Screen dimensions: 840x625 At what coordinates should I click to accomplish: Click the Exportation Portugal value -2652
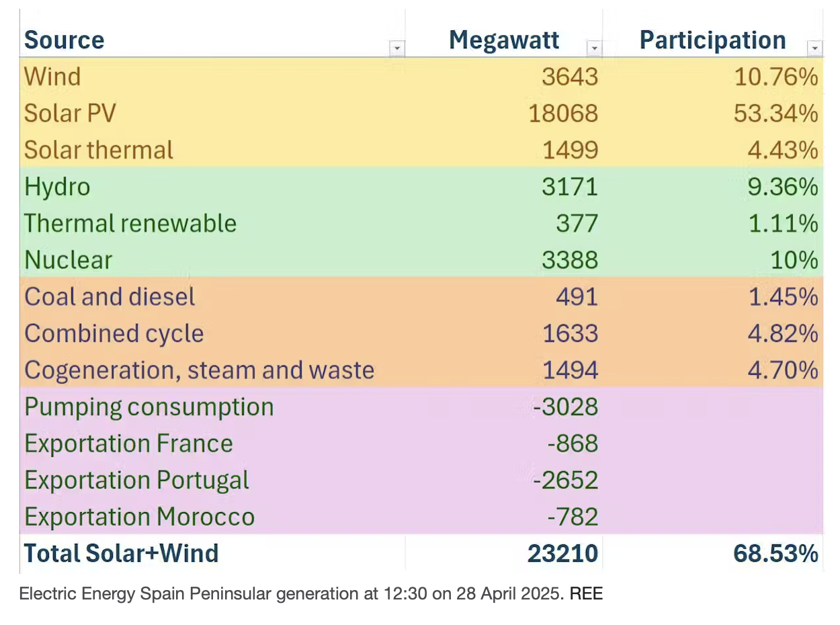tap(565, 480)
